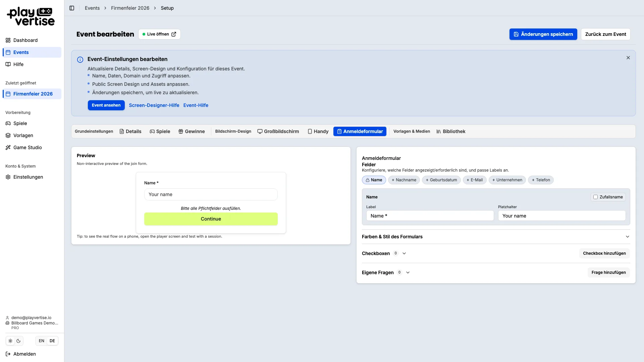The image size is (644, 362).
Task: Click Zurück zum Event button
Action: pyautogui.click(x=605, y=34)
